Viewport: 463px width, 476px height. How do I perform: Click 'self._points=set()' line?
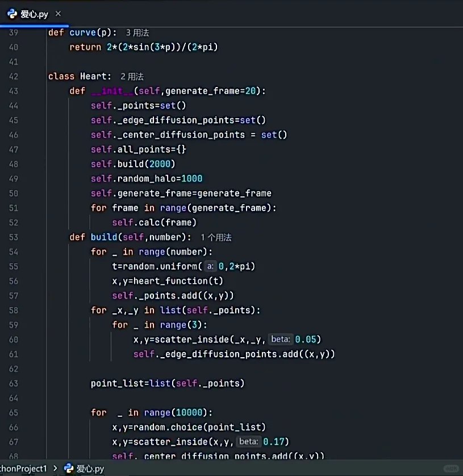pyautogui.click(x=138, y=106)
